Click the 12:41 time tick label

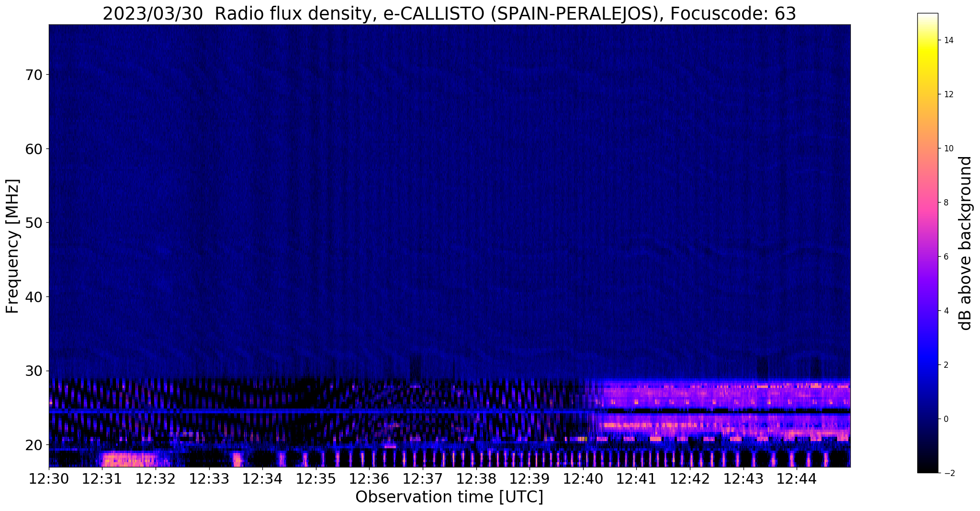pos(636,478)
